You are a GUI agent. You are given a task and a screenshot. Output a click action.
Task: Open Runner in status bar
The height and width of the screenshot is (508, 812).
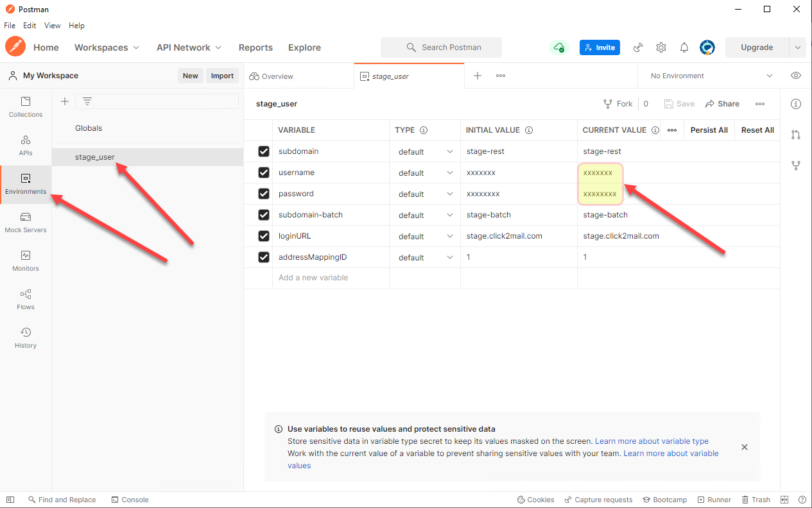[714, 500]
